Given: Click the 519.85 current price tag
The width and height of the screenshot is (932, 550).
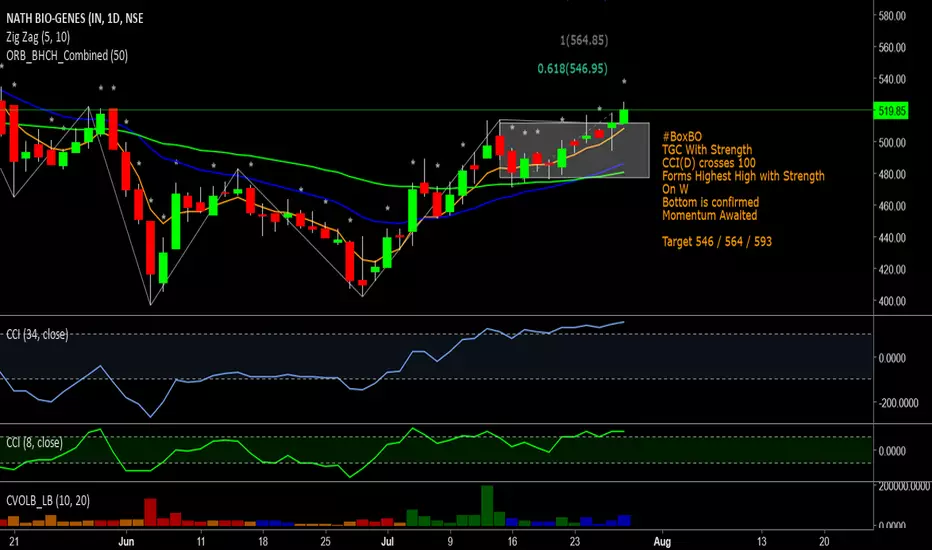Looking at the screenshot, I should [x=892, y=111].
